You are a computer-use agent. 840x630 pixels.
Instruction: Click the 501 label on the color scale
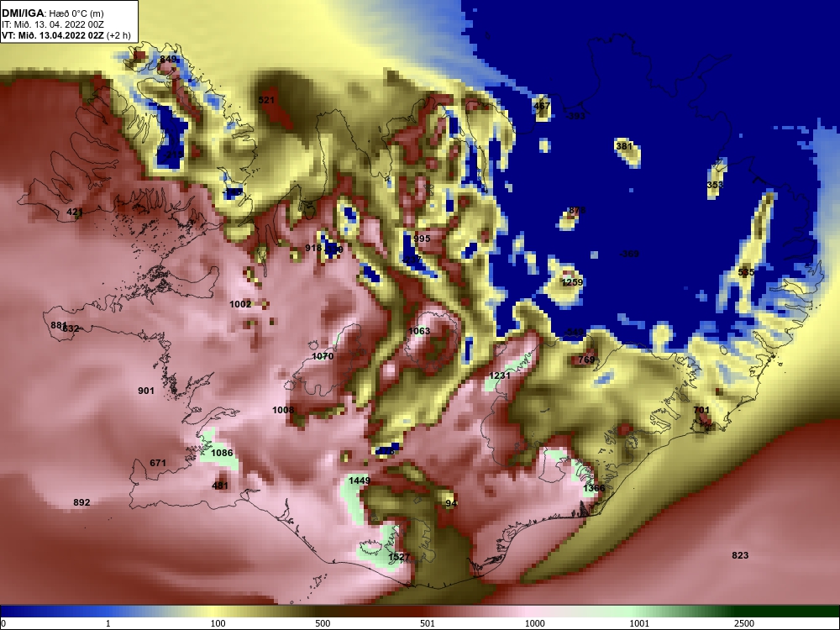click(428, 623)
